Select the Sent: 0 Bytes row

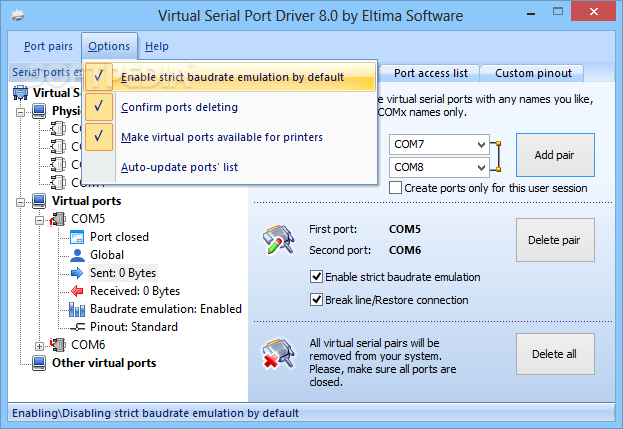click(x=123, y=273)
